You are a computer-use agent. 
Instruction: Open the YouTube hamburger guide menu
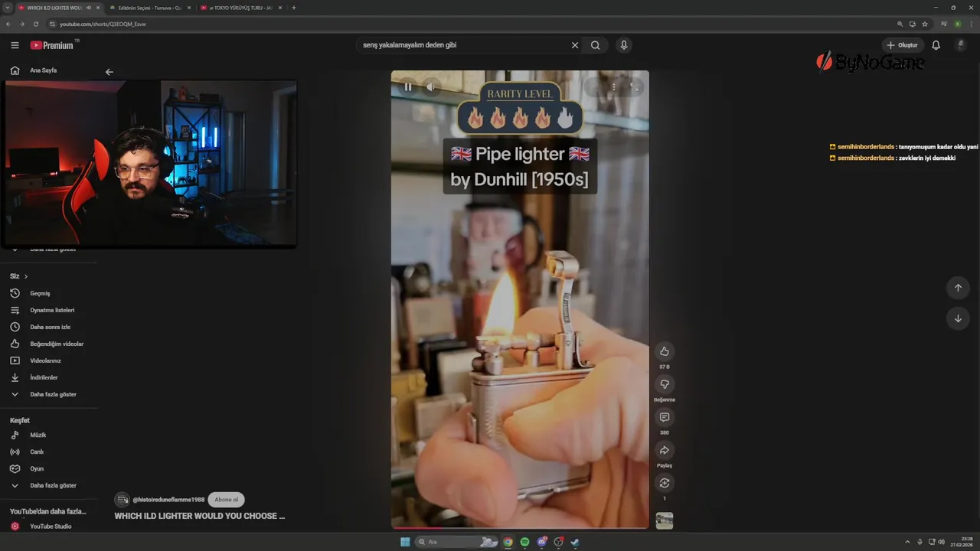click(15, 45)
